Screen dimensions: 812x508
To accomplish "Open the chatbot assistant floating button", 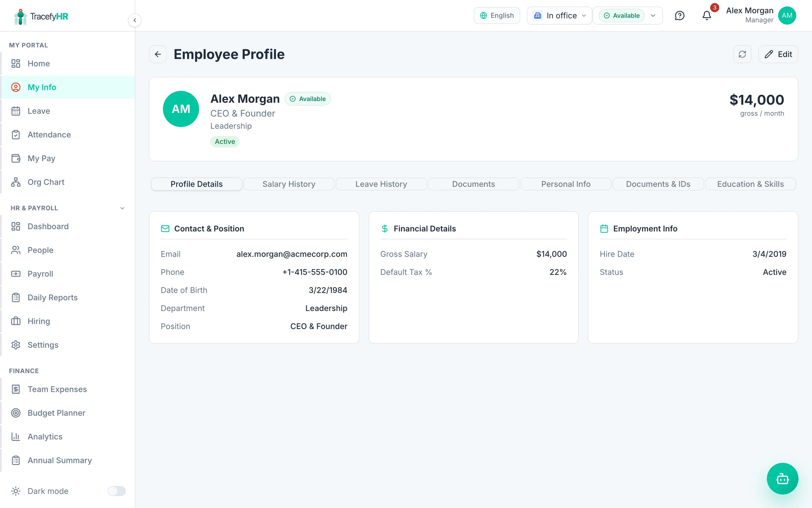I will [782, 478].
